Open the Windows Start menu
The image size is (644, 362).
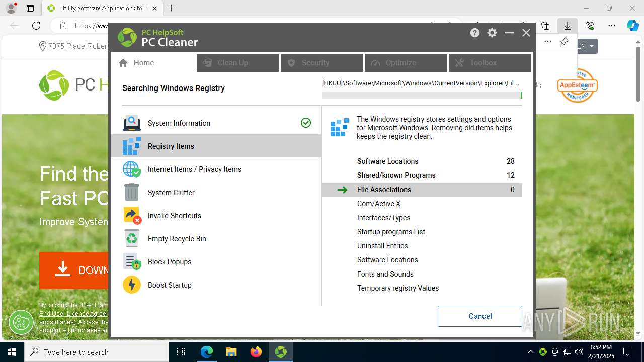12,352
